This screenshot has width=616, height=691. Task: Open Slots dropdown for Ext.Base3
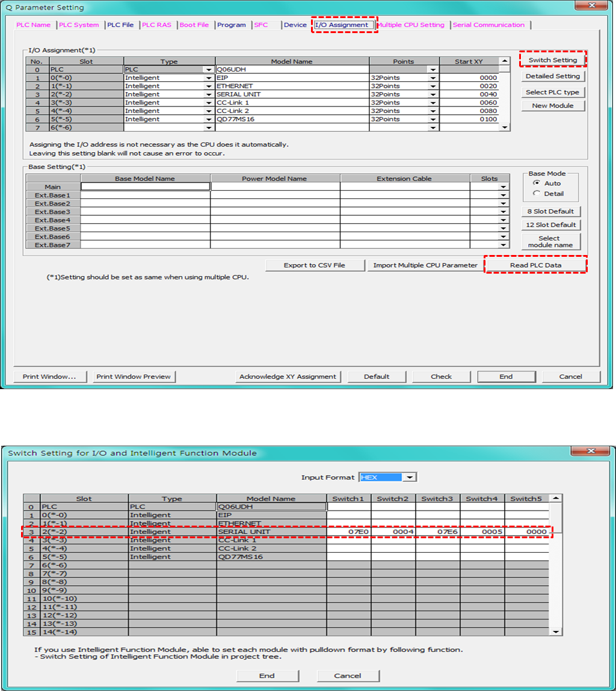(503, 212)
